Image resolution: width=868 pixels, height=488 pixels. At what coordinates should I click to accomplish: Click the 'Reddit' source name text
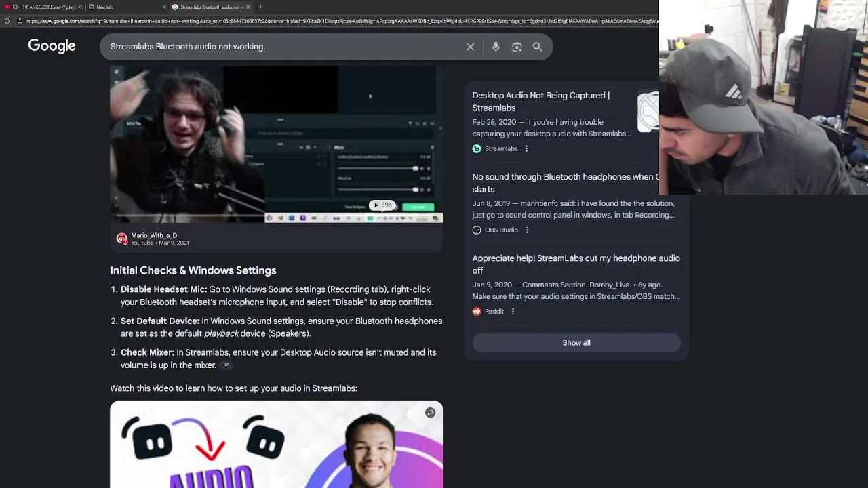click(494, 311)
